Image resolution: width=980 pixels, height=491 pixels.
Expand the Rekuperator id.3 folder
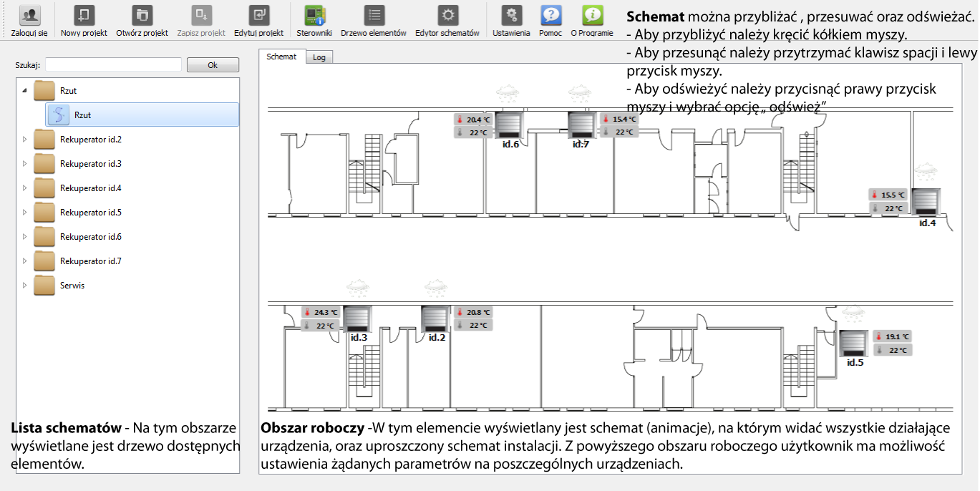point(24,164)
